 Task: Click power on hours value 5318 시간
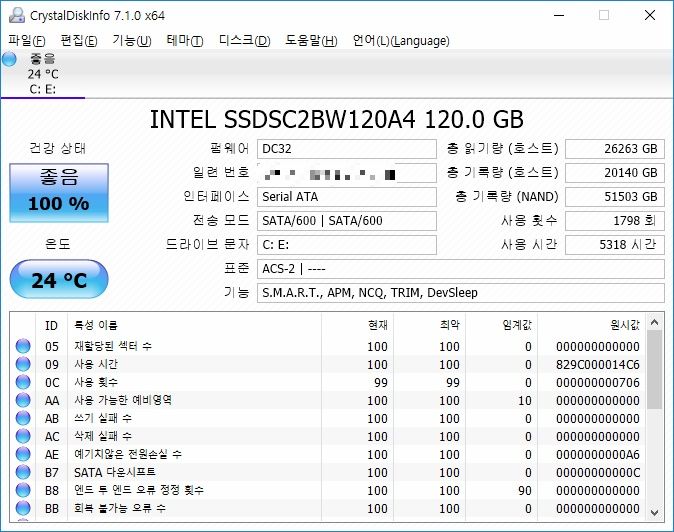coord(615,245)
